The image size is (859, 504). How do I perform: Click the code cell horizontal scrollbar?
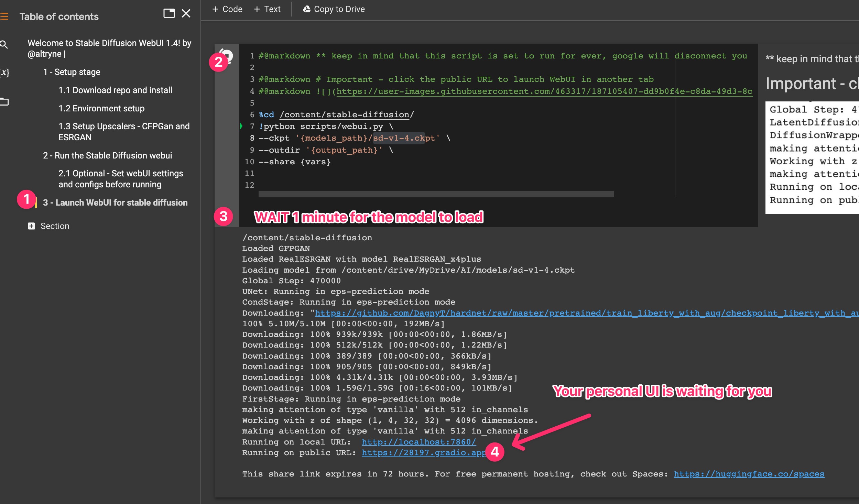coord(436,194)
